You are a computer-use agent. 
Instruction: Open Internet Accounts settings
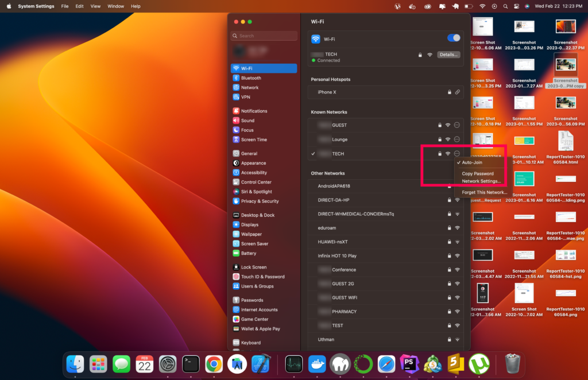point(264,309)
